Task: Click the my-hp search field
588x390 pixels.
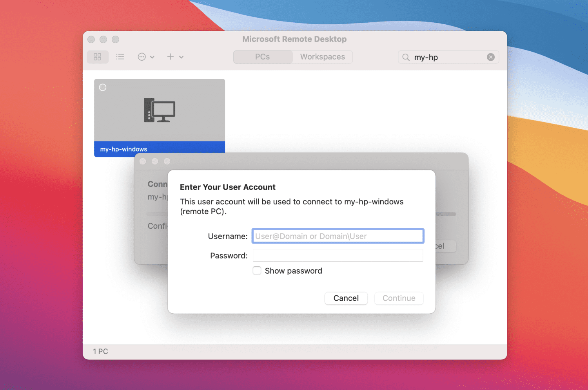Action: click(448, 57)
